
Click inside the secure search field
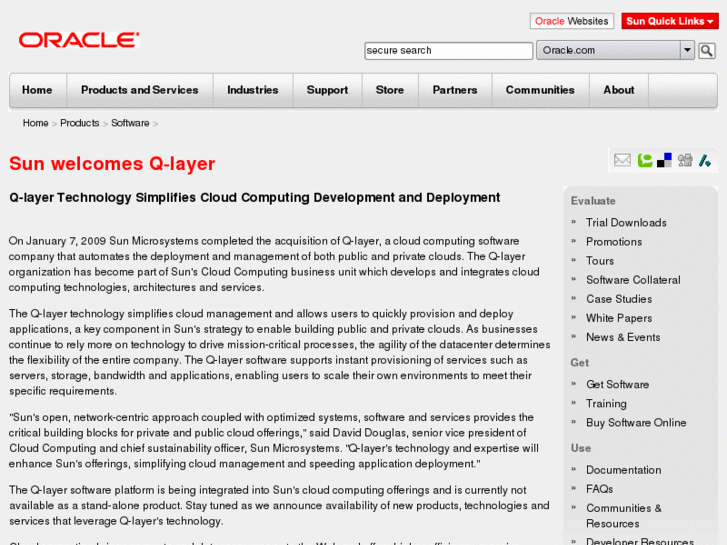tap(448, 51)
